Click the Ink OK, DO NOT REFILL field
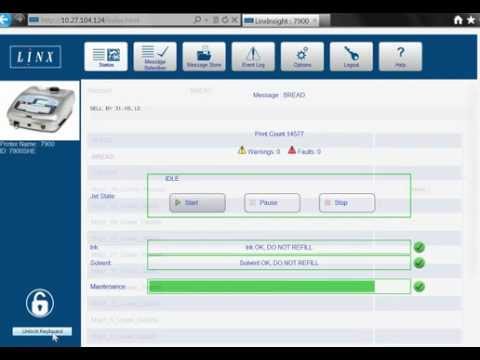The width and height of the screenshot is (480, 360). click(279, 247)
